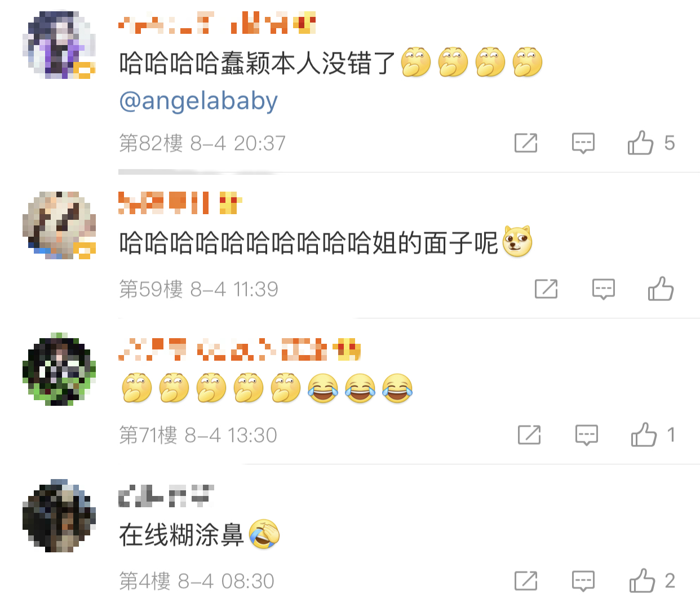Image resolution: width=700 pixels, height=607 pixels.
Task: Share the 第4樓 comment
Action: click(x=526, y=581)
